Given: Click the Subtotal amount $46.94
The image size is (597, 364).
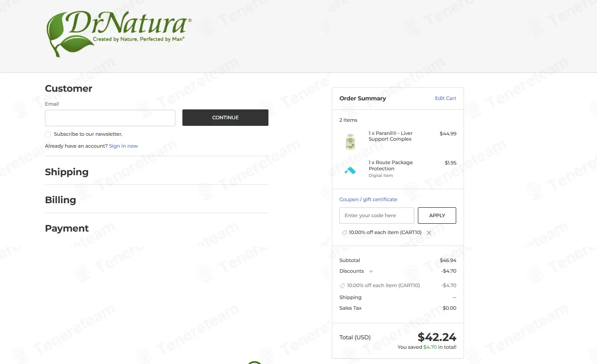Looking at the screenshot, I should pos(448,260).
